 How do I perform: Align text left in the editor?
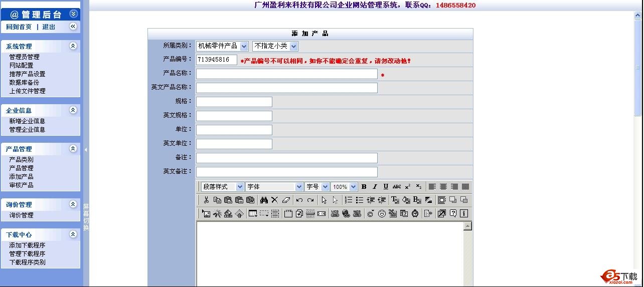(432, 187)
